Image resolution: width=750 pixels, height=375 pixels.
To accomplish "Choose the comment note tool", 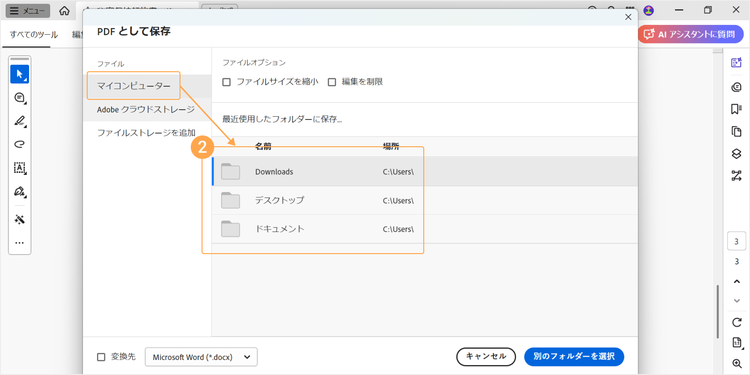I will [x=20, y=98].
